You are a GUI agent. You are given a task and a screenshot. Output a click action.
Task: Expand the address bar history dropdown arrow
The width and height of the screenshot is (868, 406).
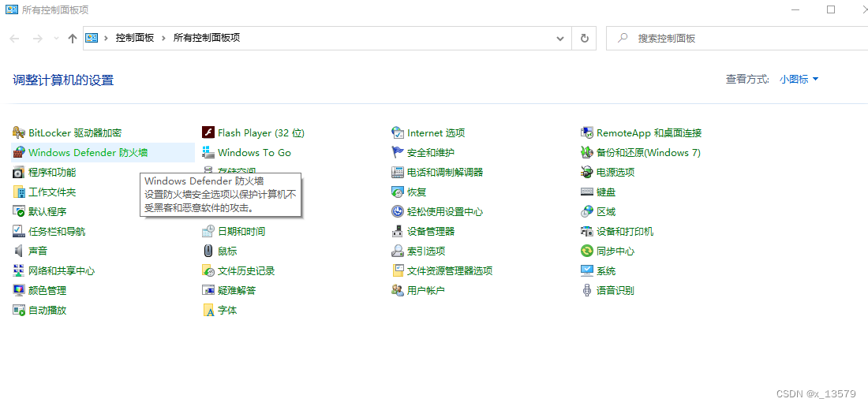tap(559, 39)
